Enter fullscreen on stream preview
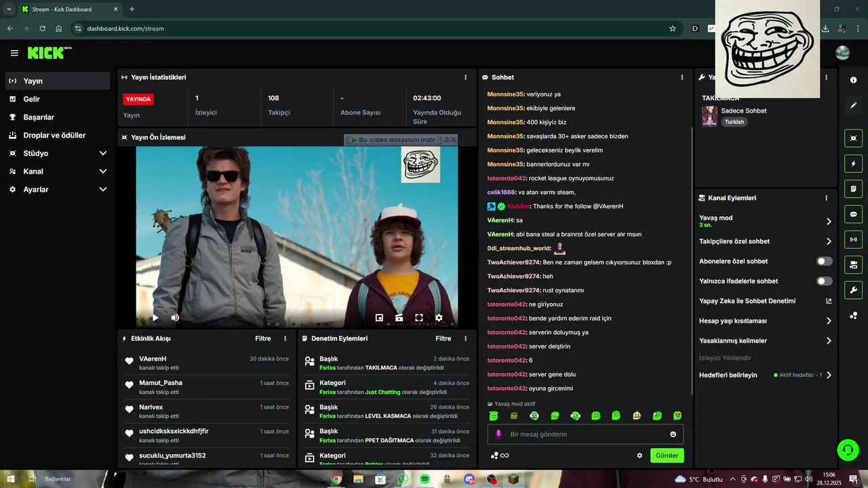 tap(419, 317)
